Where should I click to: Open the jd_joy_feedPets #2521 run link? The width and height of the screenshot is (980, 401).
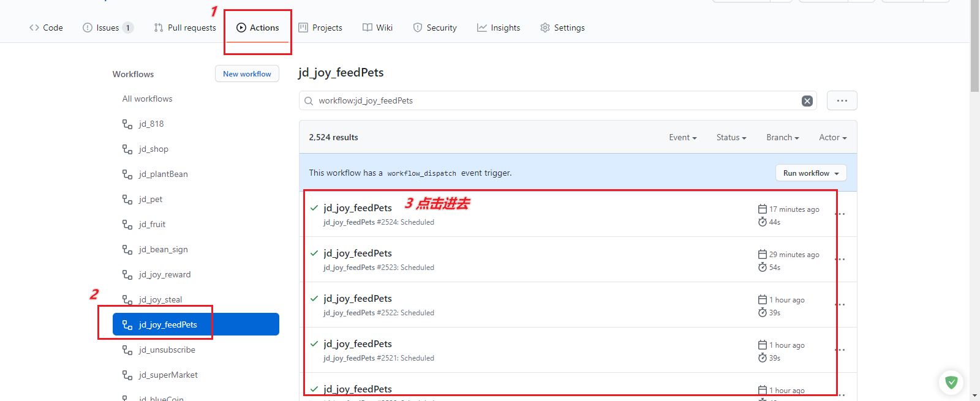tap(358, 344)
